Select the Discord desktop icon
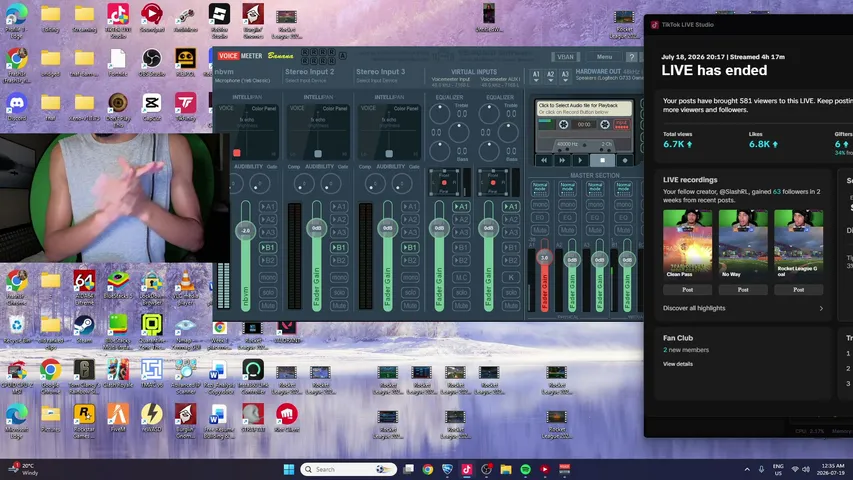The image size is (853, 480). [x=16, y=107]
